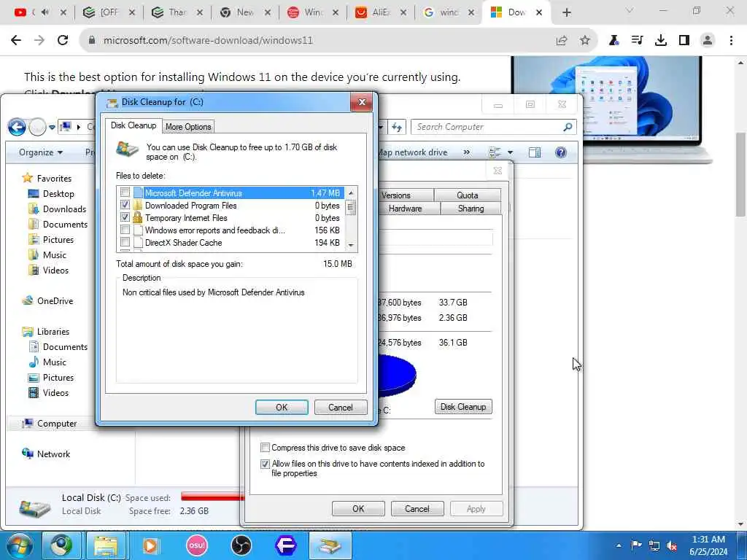Click the browser back arrow
The height and width of the screenshot is (560, 747).
tap(16, 41)
